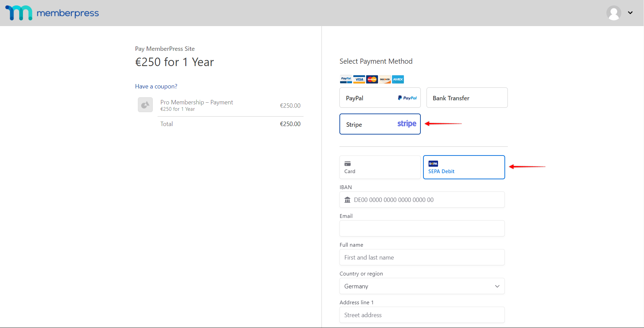Click the Full name text field

(x=422, y=258)
